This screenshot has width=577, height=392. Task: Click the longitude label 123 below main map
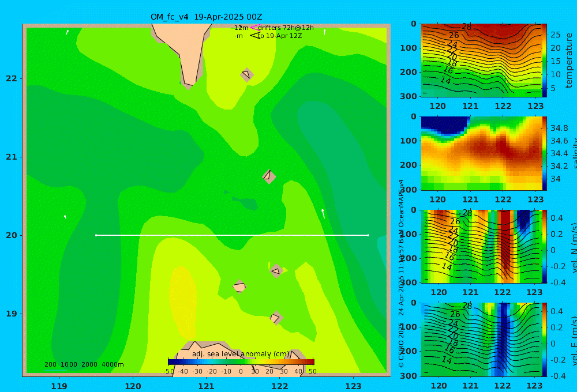click(x=354, y=386)
